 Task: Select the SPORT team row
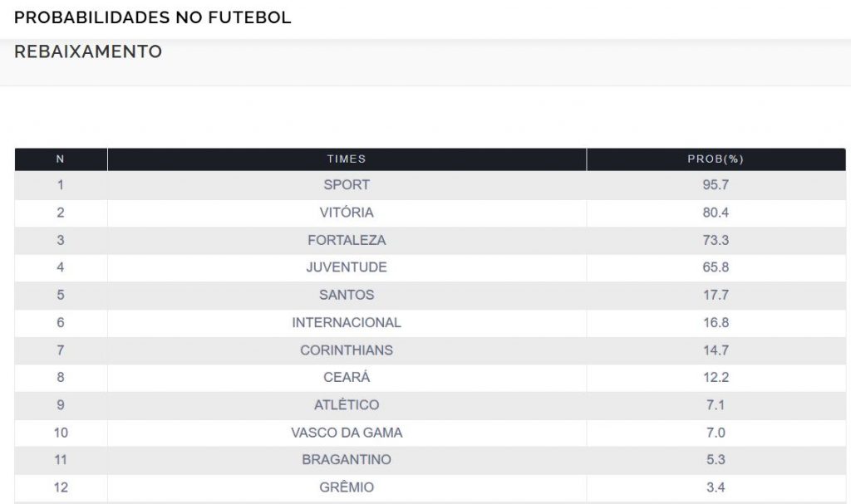click(347, 185)
